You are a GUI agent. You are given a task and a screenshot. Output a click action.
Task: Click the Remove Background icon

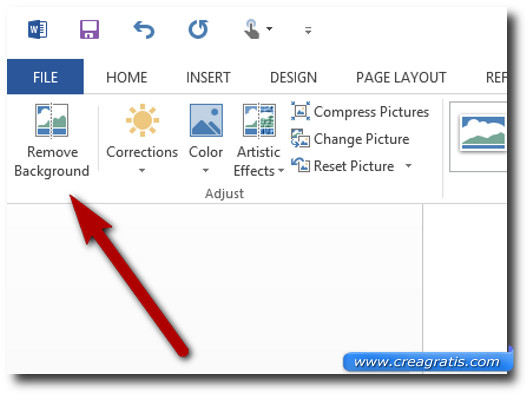pyautogui.click(x=52, y=120)
